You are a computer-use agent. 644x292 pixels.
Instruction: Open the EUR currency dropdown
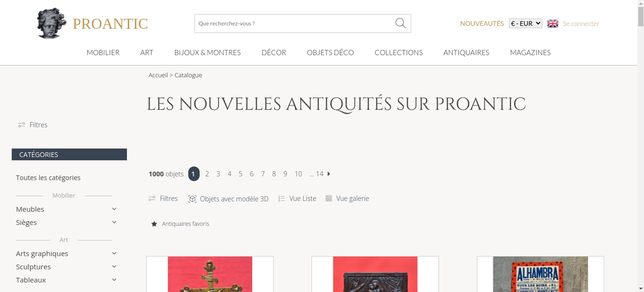click(x=526, y=23)
